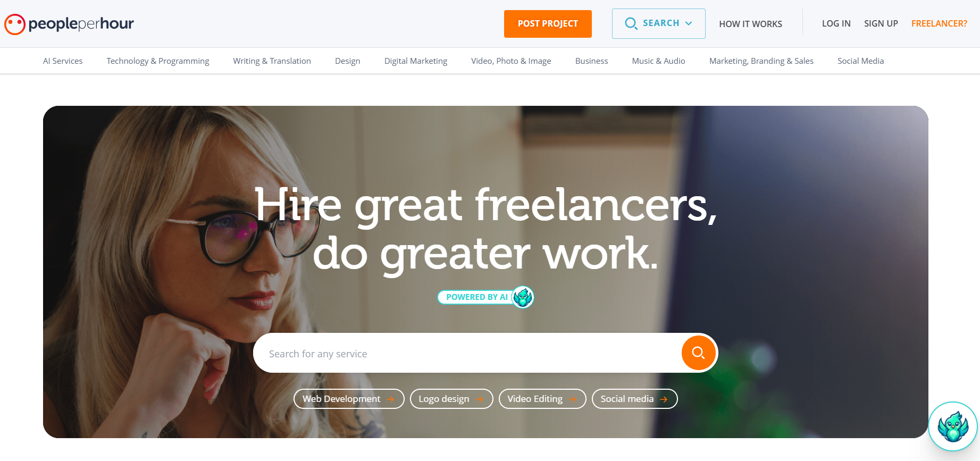Choose the Logo design suggestion pill
Screen dimensions: 980x461
coord(451,399)
